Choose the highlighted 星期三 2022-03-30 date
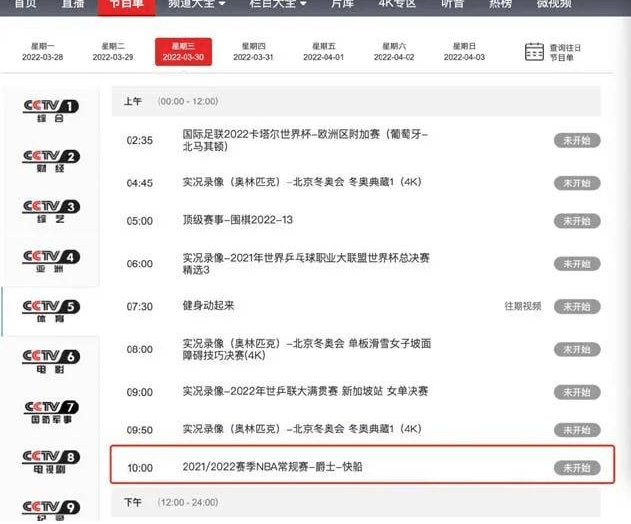 (184, 52)
